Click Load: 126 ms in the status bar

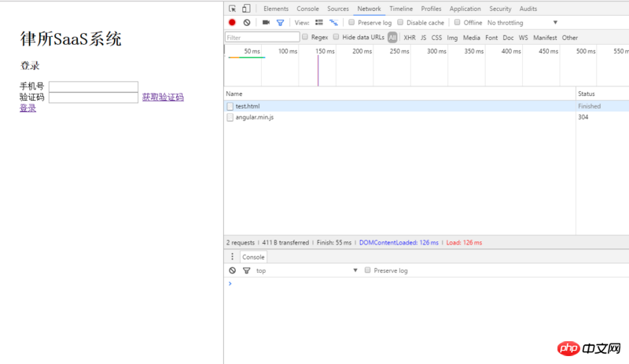click(x=464, y=242)
